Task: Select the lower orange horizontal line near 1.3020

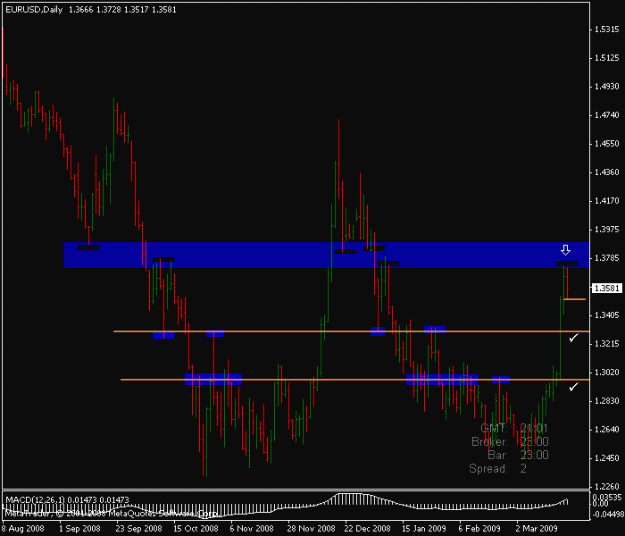Action: pos(355,380)
